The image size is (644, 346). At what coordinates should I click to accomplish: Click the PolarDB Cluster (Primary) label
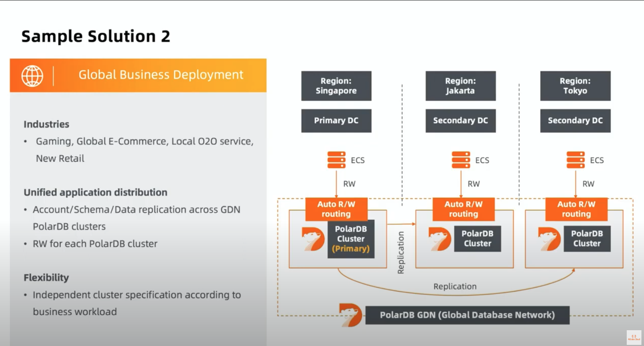click(x=351, y=239)
